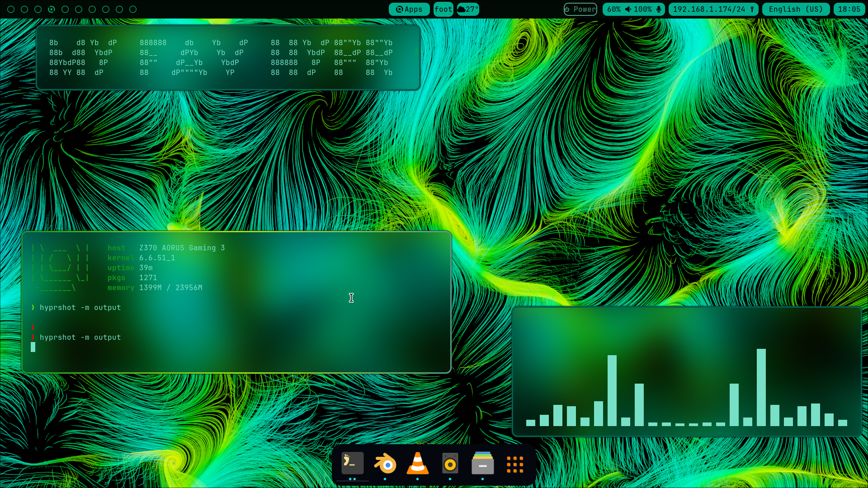Open the file manager drawer icon
The image size is (868, 488).
[x=482, y=464]
